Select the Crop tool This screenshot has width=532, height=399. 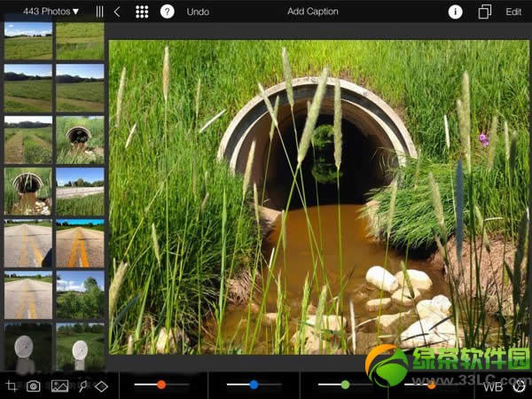tap(12, 386)
